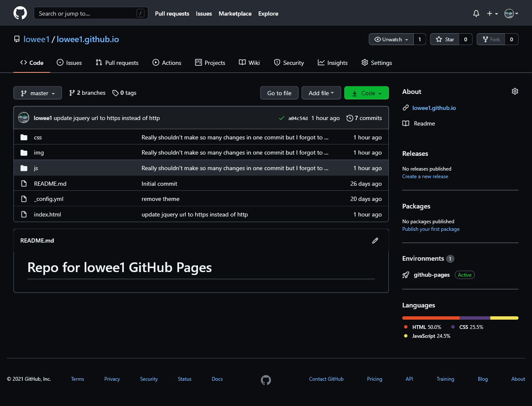Open user avatar profile menu
Viewport: 532px width, 406px height.
click(x=511, y=13)
